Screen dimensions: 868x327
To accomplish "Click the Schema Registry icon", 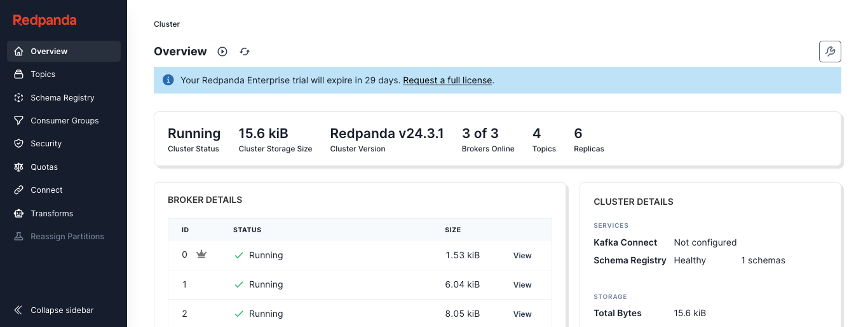I will point(19,98).
